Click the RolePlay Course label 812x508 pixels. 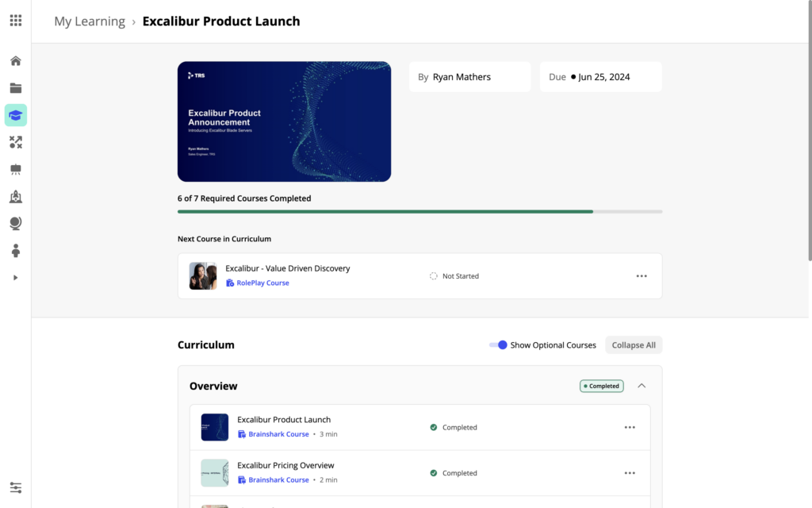click(262, 283)
